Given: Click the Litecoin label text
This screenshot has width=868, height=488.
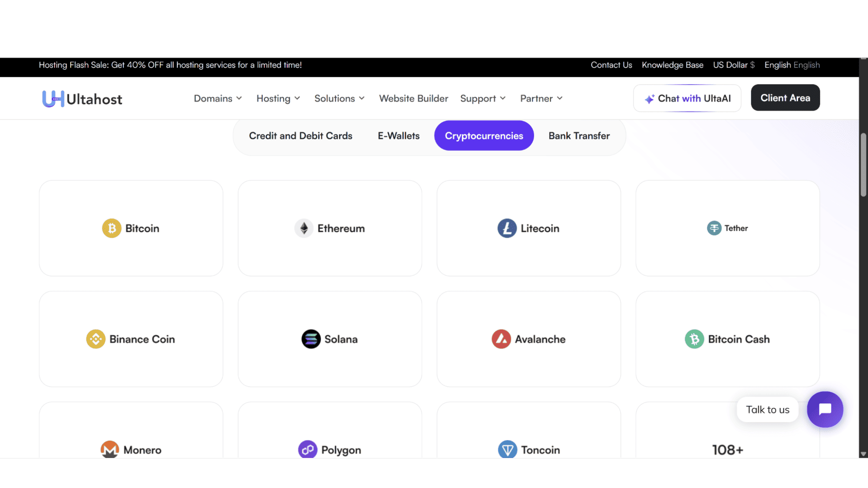Looking at the screenshot, I should pos(540,229).
